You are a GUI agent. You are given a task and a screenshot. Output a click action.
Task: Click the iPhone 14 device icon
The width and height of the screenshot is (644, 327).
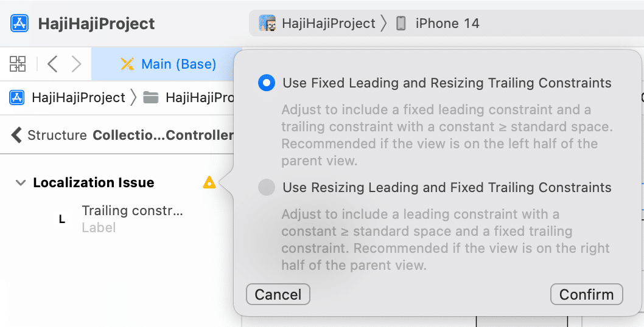[401, 23]
